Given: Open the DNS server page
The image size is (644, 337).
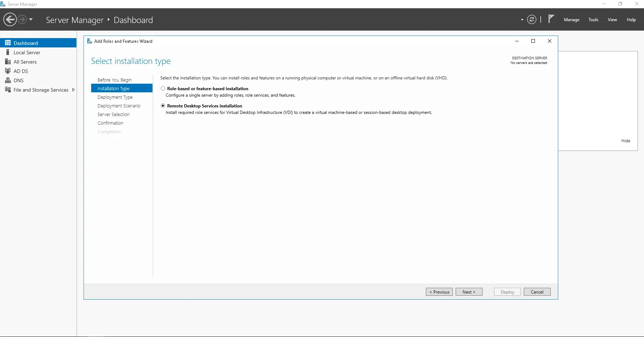Looking at the screenshot, I should coord(18,80).
